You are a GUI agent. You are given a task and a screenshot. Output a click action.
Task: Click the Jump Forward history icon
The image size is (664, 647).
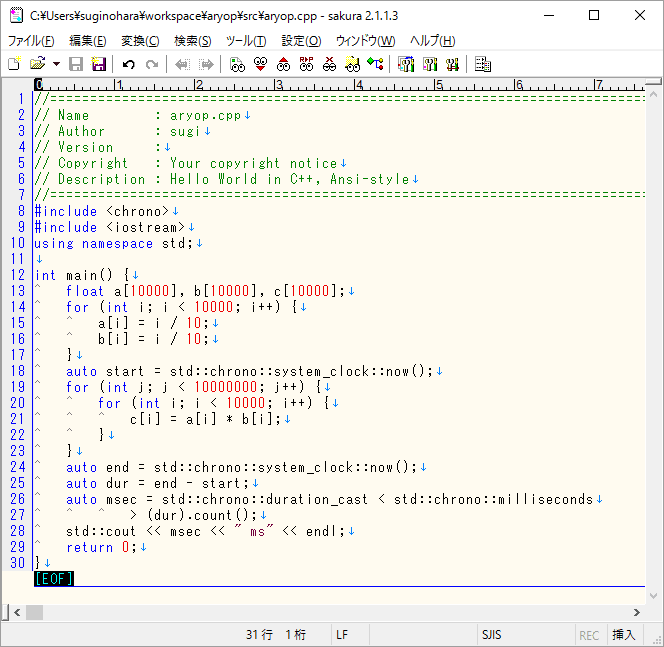tap(207, 64)
